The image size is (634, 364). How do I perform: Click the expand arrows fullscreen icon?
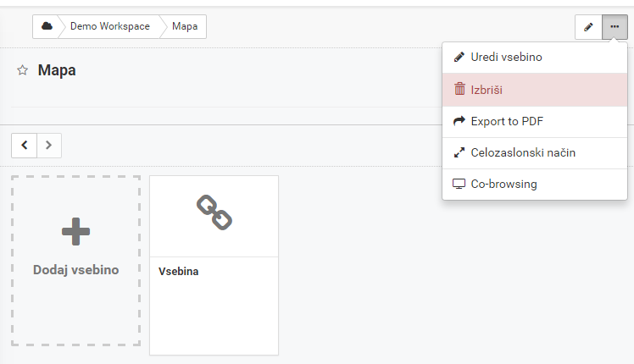tap(459, 152)
